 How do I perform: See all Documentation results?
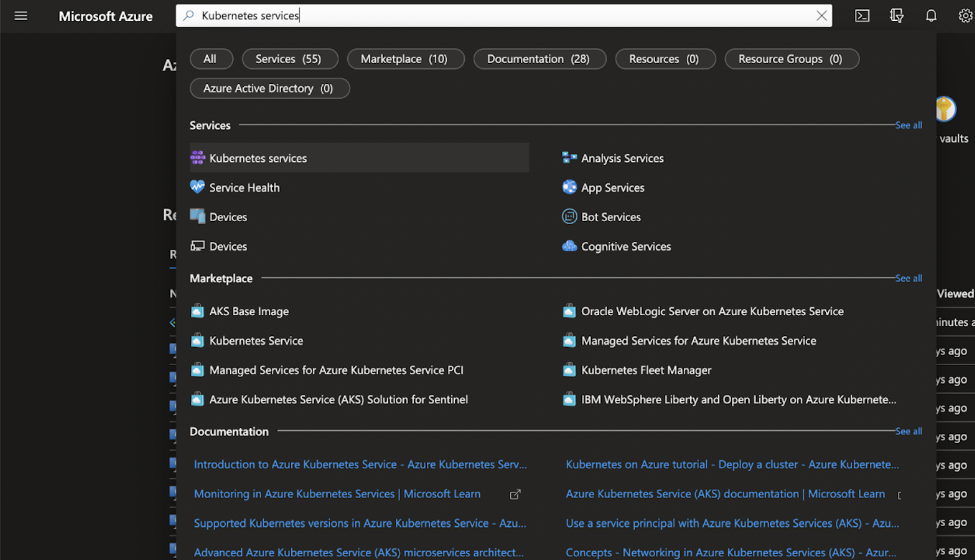click(908, 431)
